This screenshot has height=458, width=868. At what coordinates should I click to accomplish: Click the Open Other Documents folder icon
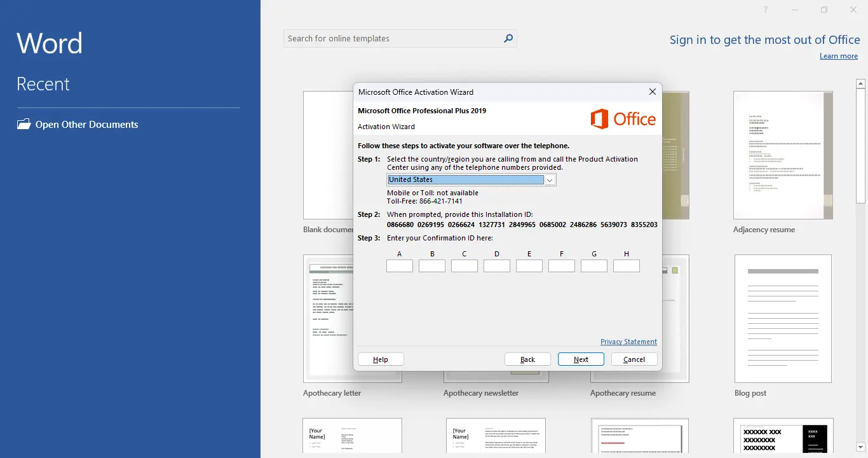(x=24, y=124)
